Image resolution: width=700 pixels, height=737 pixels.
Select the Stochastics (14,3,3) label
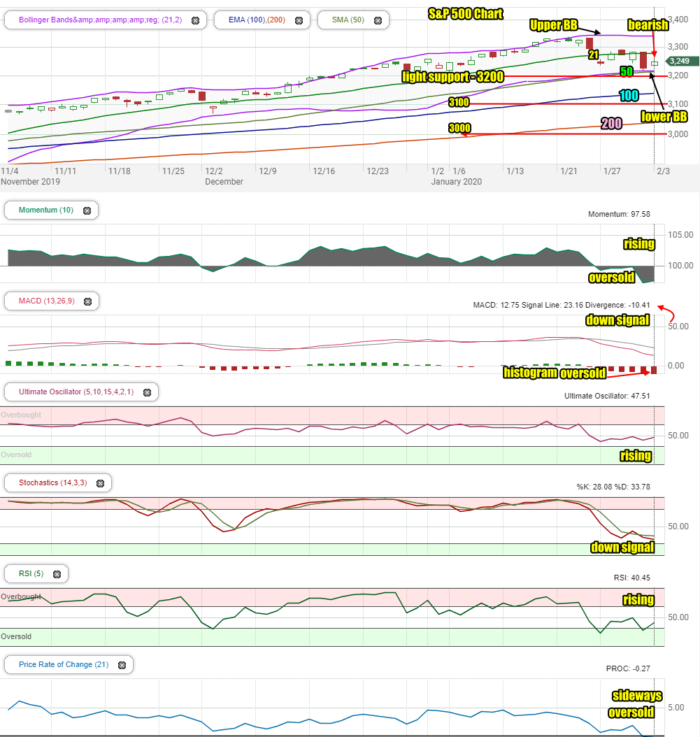(52, 482)
